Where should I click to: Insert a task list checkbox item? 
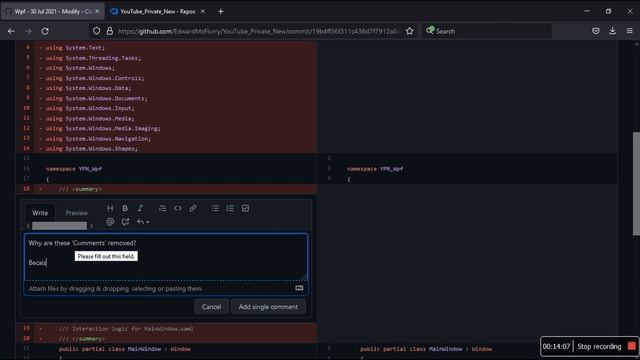[x=245, y=208]
